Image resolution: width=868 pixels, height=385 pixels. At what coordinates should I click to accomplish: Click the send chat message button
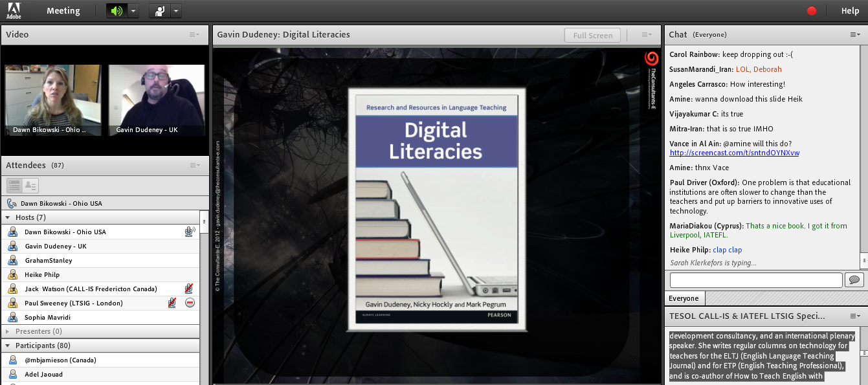coord(854,280)
